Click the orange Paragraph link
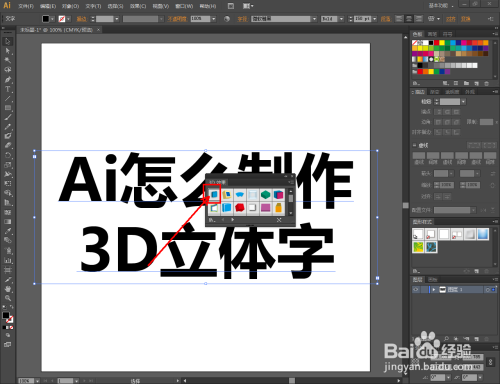 385,19
